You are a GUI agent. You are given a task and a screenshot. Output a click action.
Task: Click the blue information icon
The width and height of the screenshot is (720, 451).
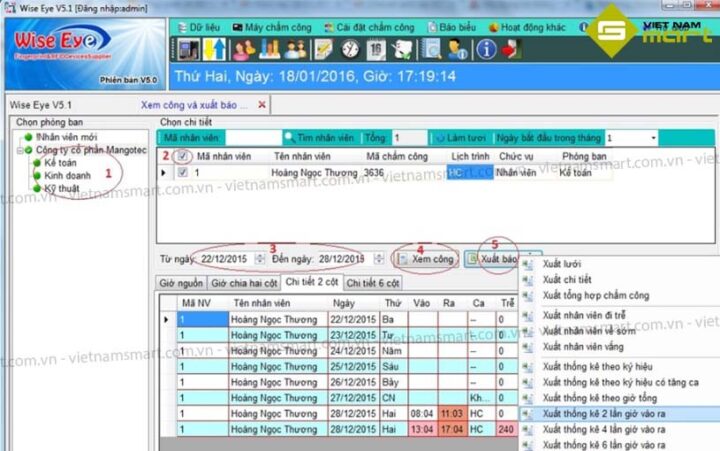pyautogui.click(x=486, y=48)
